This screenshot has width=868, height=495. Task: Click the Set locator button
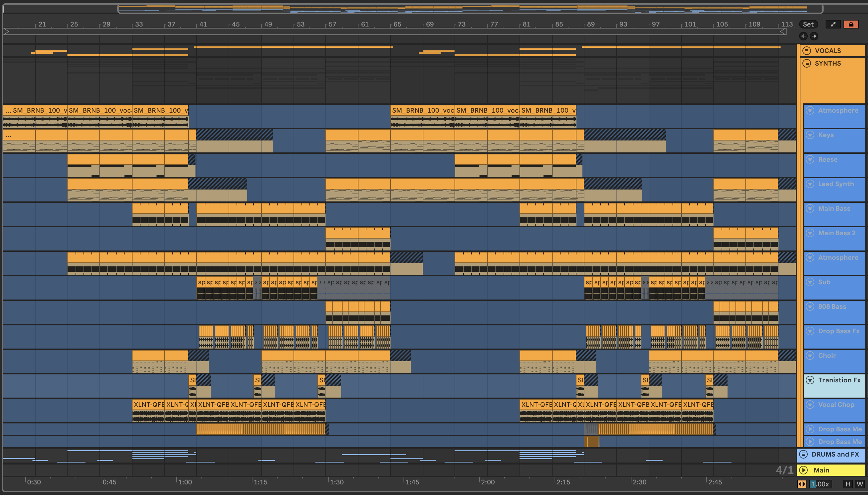pos(808,24)
